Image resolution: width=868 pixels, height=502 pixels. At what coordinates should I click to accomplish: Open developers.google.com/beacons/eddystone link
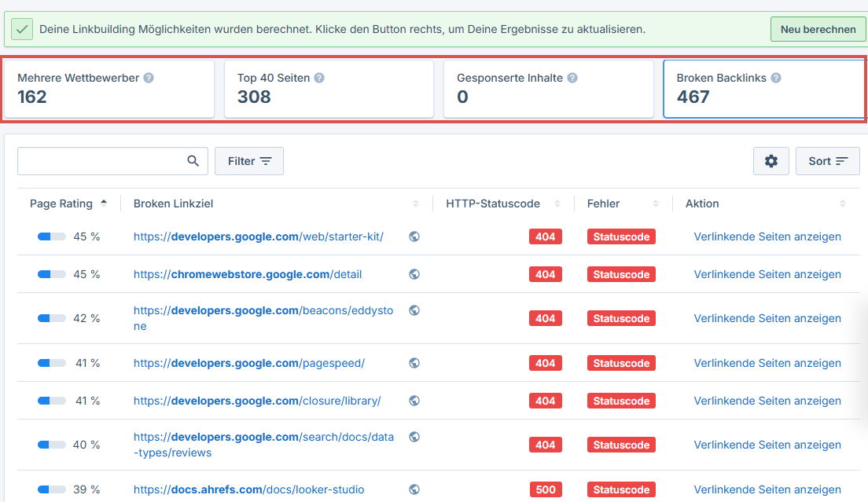(263, 318)
